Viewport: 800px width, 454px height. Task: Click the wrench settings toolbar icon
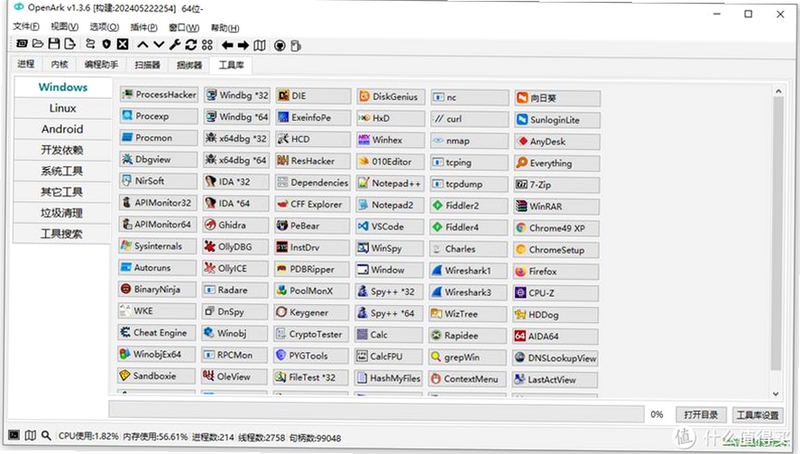coord(175,45)
